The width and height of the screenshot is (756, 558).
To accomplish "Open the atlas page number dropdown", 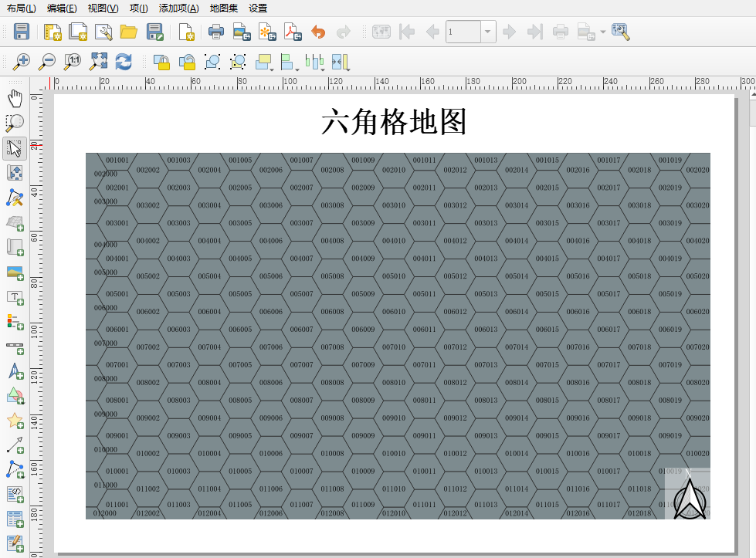I will (x=488, y=32).
